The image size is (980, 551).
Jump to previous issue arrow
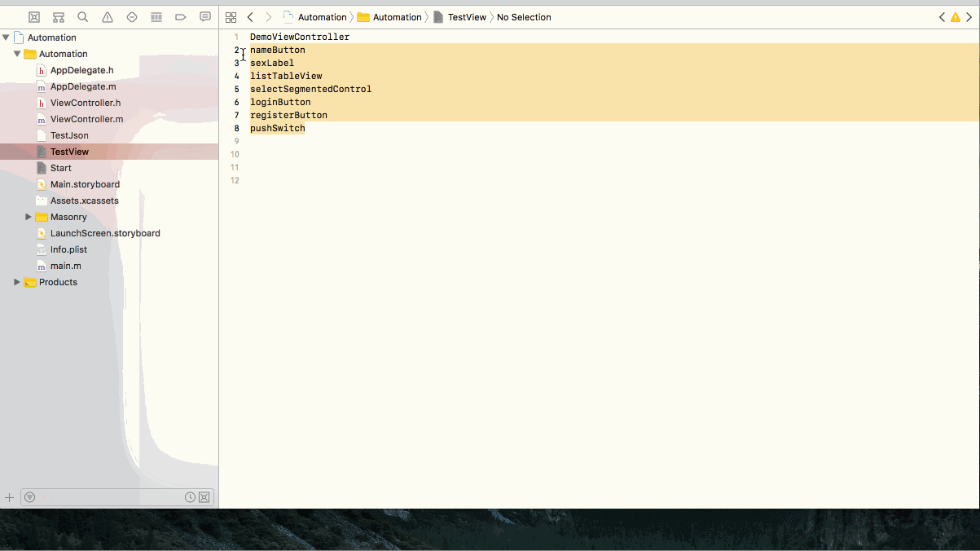[x=942, y=17]
